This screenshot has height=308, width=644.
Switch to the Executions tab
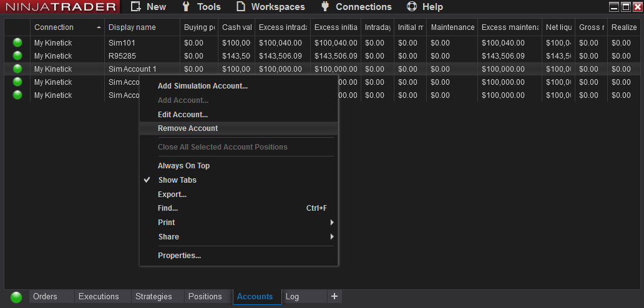103,297
